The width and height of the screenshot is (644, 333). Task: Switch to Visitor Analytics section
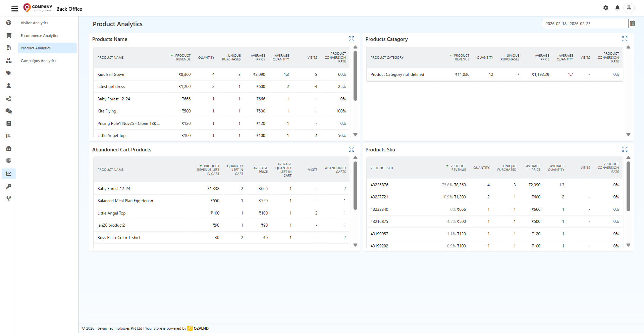(x=34, y=22)
